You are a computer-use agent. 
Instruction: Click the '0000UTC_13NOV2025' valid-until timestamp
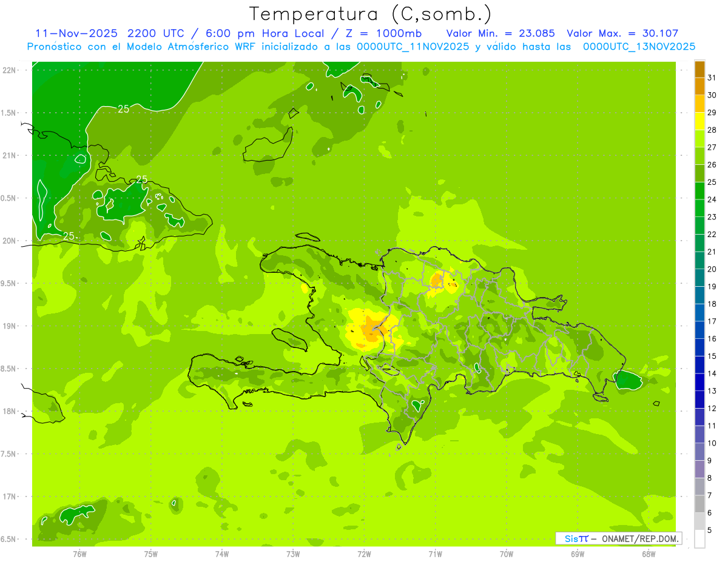coord(639,47)
